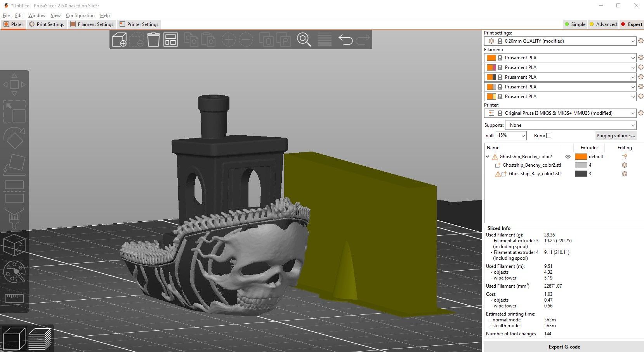
Task: Open dropdown of filament with solid orange swatch
Action: 560,58
